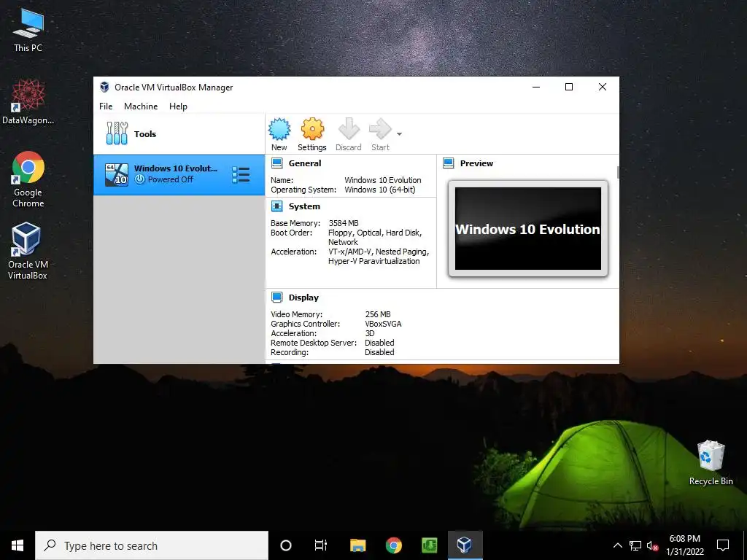Screen dimensions: 747x560
Task: Open File Explorer from the taskbar
Action: [x=357, y=545]
